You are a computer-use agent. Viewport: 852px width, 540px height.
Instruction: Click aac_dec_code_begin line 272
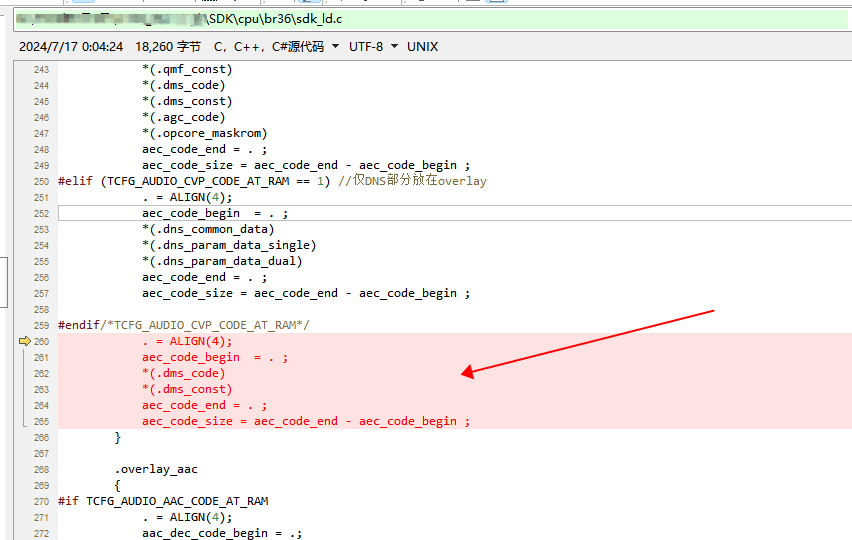222,533
